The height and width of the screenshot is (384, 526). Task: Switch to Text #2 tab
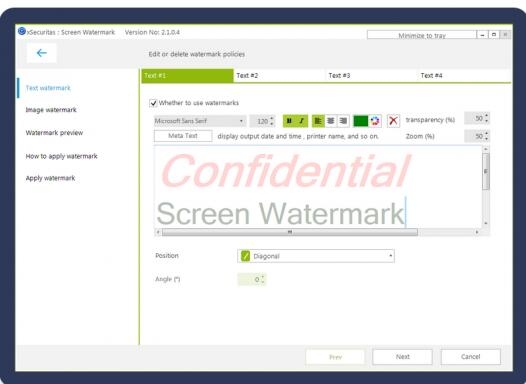(x=280, y=75)
